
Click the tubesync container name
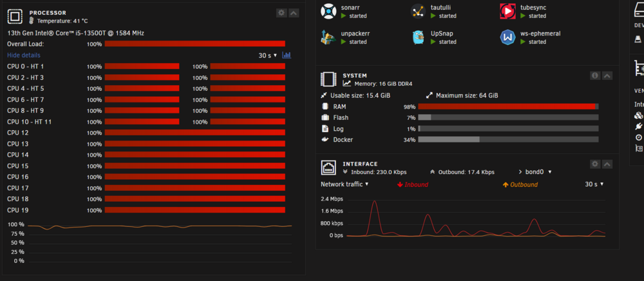[533, 7]
